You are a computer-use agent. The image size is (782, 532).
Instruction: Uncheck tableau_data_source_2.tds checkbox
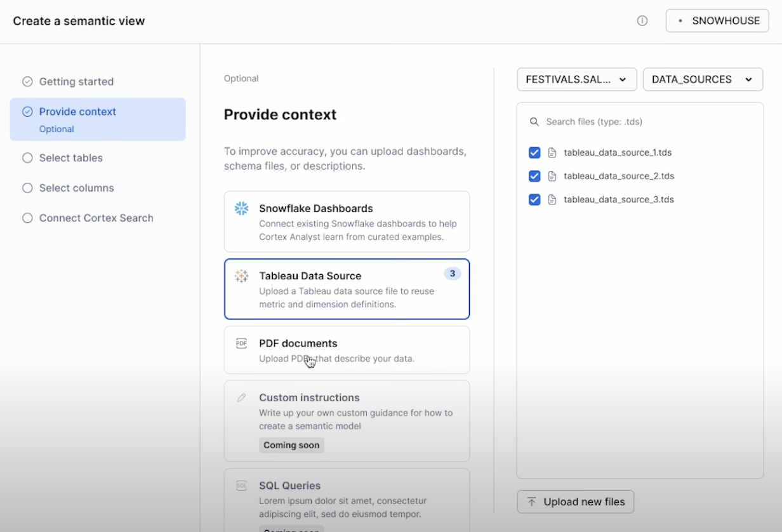click(534, 176)
